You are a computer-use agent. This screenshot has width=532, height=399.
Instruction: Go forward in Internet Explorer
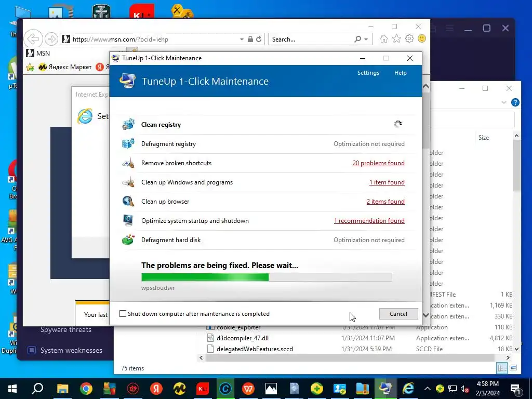click(51, 39)
